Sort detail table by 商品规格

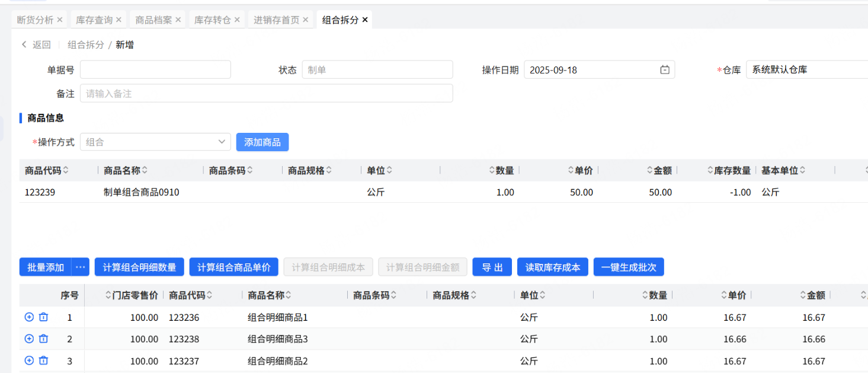click(473, 295)
